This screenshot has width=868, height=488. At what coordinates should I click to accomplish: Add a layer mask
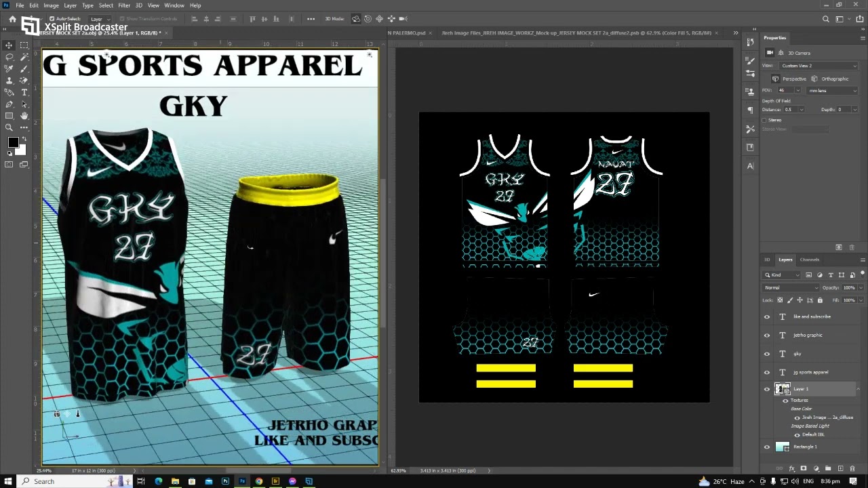click(x=804, y=468)
